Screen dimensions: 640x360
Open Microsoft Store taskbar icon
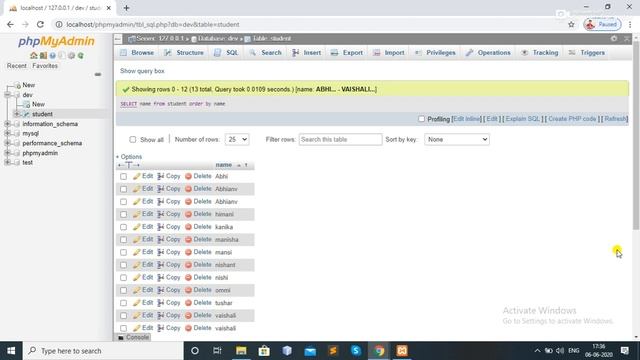[264, 351]
